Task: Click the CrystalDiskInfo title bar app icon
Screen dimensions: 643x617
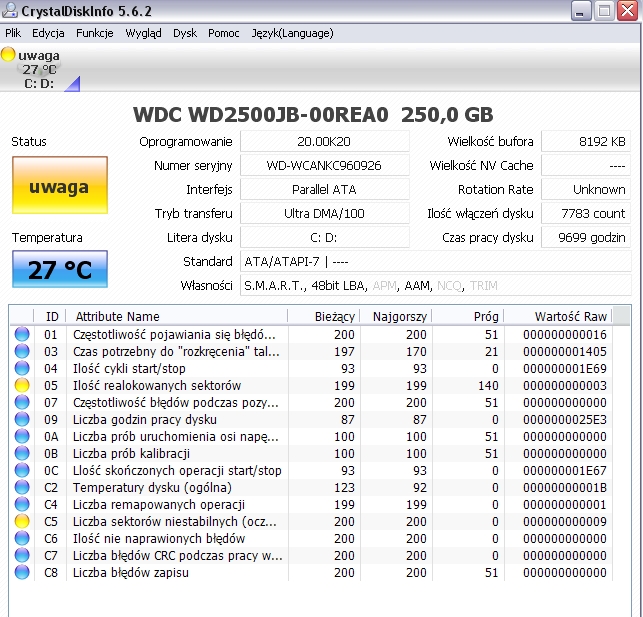Action: [9, 10]
